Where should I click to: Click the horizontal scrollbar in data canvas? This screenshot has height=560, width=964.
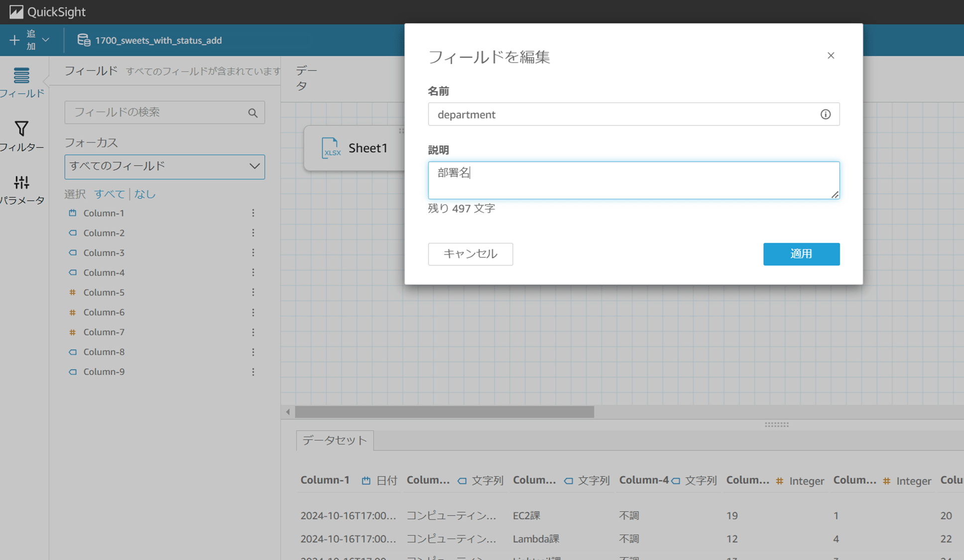(444, 412)
